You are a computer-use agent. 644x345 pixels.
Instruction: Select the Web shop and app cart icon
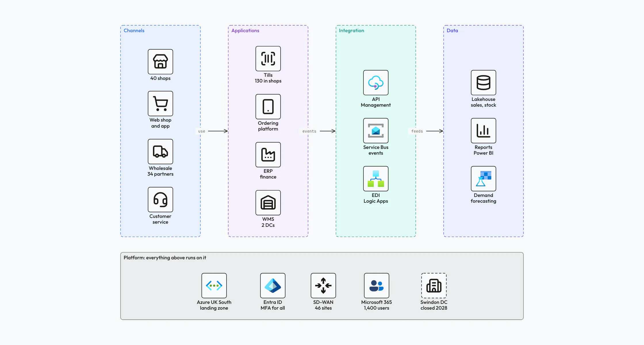point(160,103)
